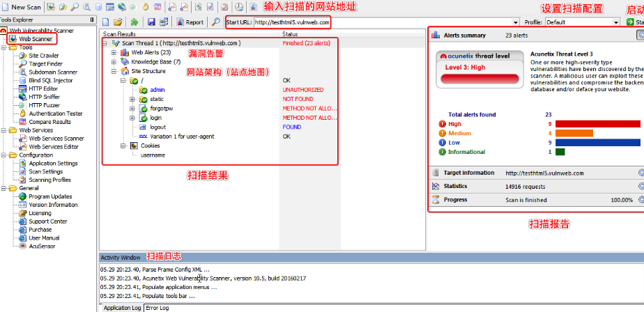Click the Report button
Viewport: 644px width, 312px height.
pos(190,22)
